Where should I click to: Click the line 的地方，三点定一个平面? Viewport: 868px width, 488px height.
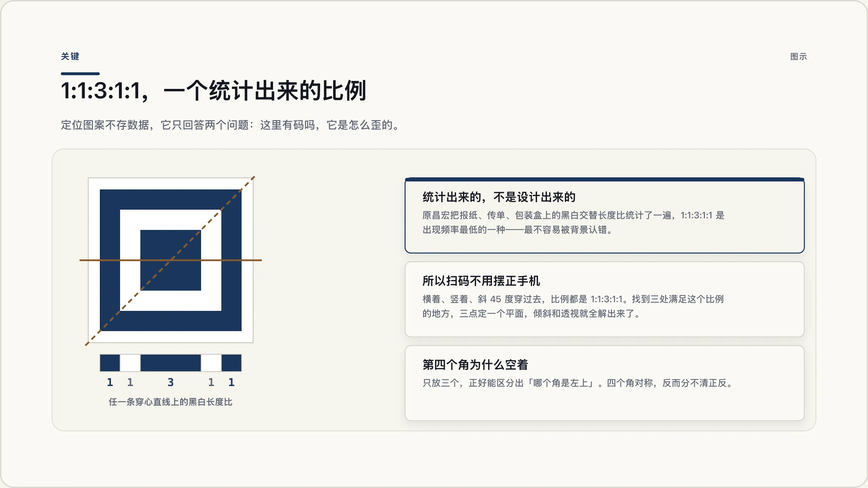[532, 314]
